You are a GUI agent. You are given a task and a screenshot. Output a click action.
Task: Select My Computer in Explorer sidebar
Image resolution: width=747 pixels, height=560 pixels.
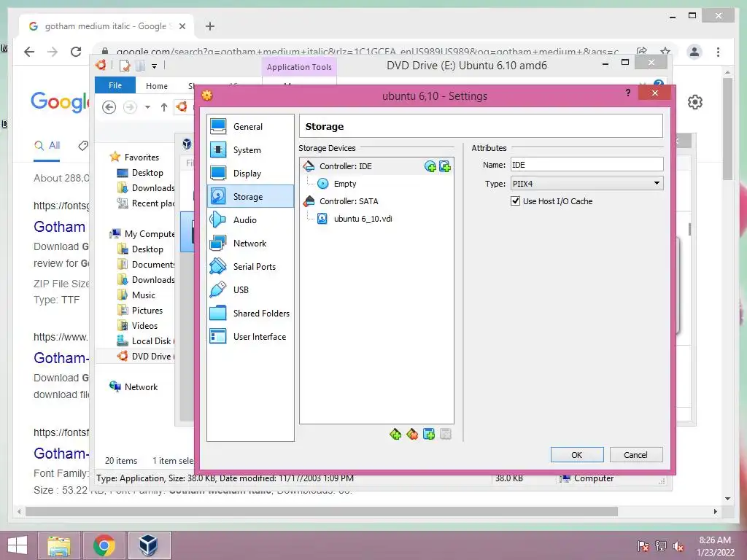[x=149, y=234]
